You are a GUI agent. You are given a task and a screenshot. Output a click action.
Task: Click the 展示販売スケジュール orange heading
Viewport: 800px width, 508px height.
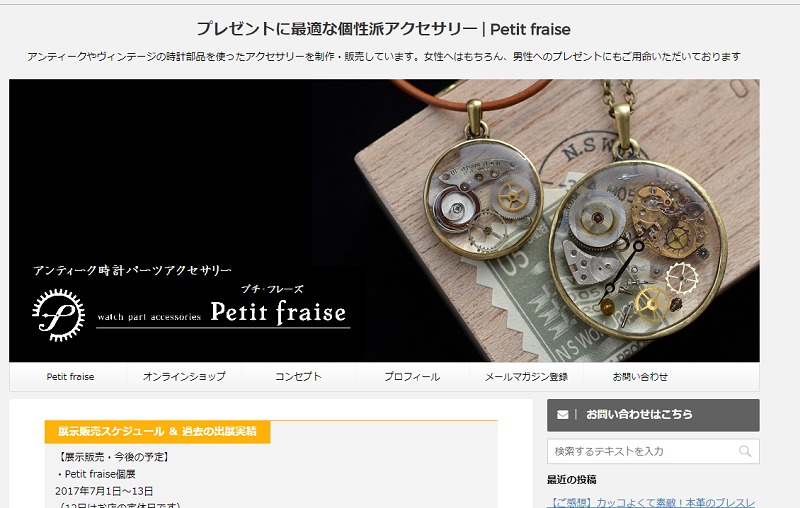(157, 431)
